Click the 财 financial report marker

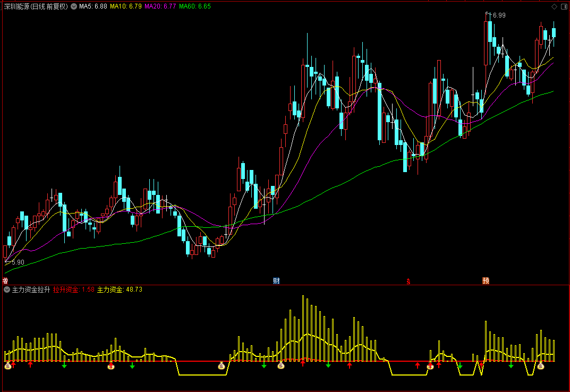pos(276,281)
